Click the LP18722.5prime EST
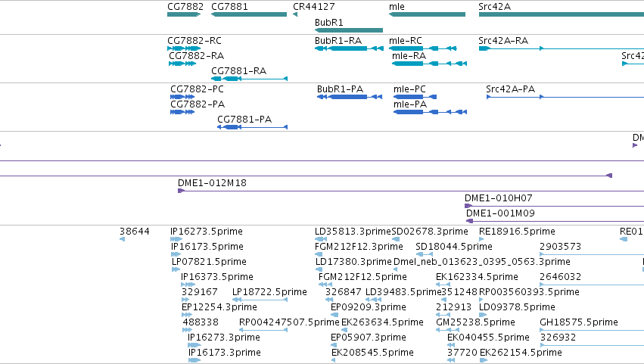This screenshot has width=644, height=364. pos(260,300)
